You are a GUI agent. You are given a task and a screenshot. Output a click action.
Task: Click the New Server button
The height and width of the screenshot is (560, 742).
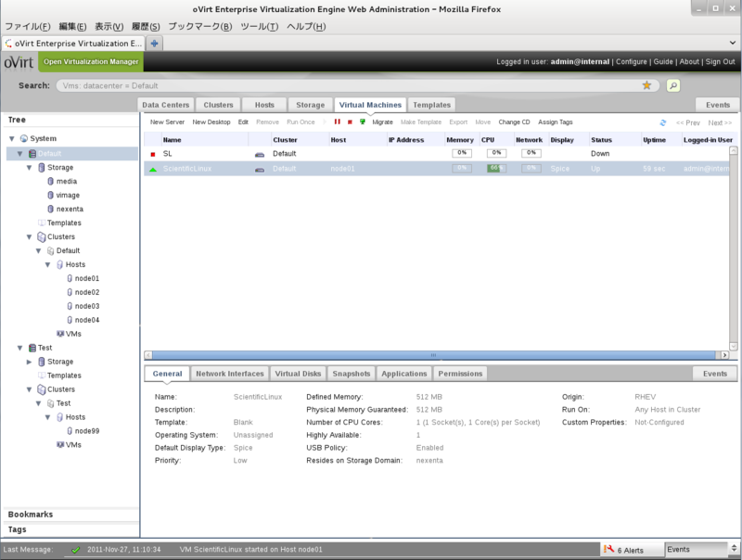pyautogui.click(x=167, y=122)
